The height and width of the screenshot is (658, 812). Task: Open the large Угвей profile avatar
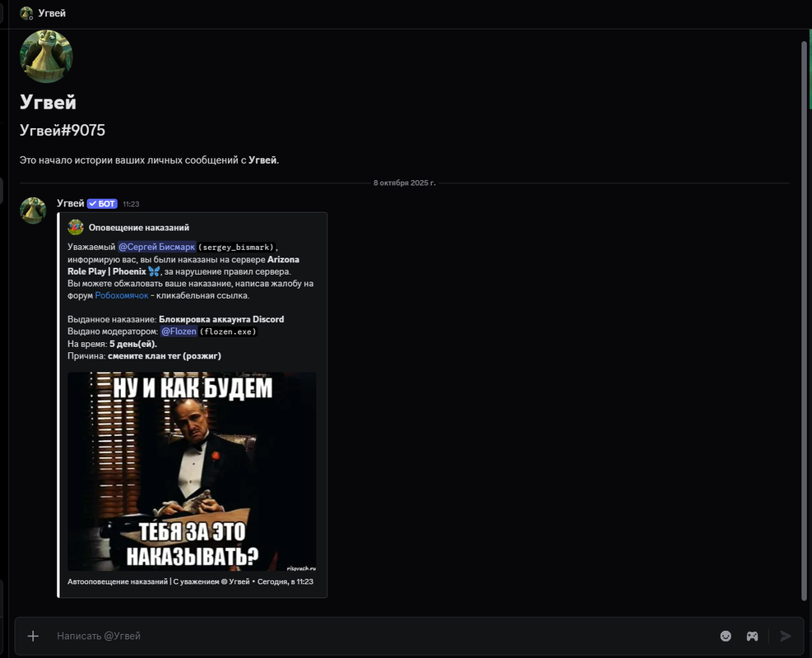point(46,56)
